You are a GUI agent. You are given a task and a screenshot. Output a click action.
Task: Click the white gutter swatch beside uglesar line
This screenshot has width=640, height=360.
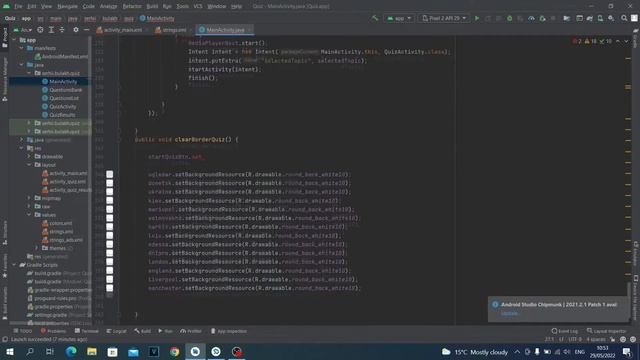(110, 174)
